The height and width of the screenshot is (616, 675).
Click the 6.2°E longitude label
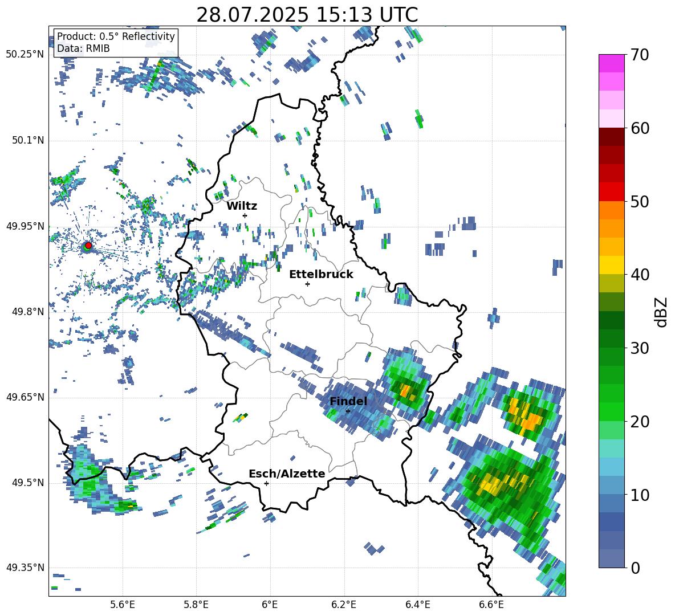[x=344, y=605]
